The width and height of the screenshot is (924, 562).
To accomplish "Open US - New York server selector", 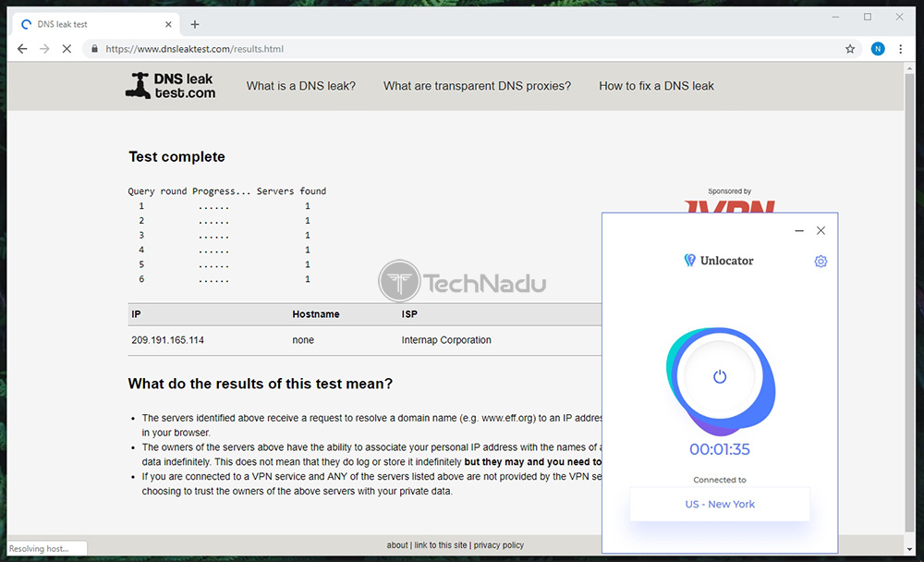I will coord(720,504).
